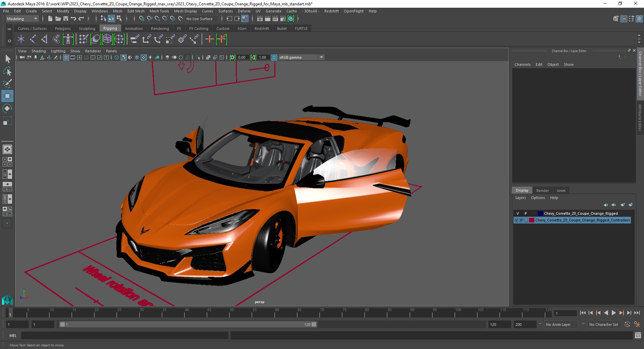Open the HumanIK character shelf icon
The image size is (644, 349).
point(68,39)
